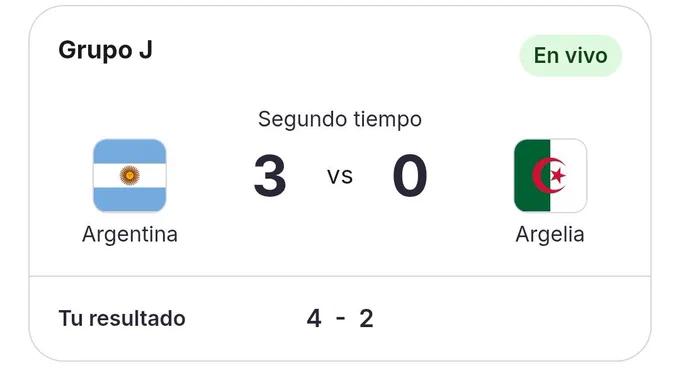The width and height of the screenshot is (680, 368).
Task: Click Algeria's score of 0
Action: 410,176
